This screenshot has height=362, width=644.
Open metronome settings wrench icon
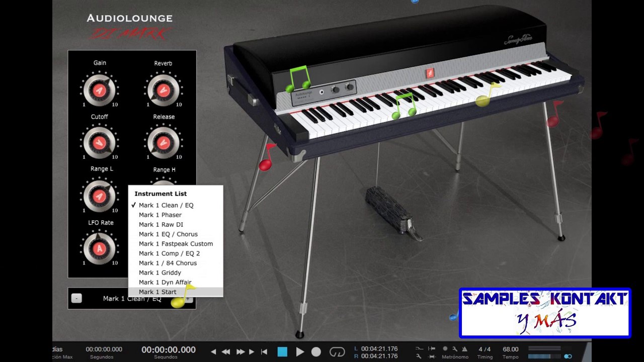pyautogui.click(x=455, y=349)
